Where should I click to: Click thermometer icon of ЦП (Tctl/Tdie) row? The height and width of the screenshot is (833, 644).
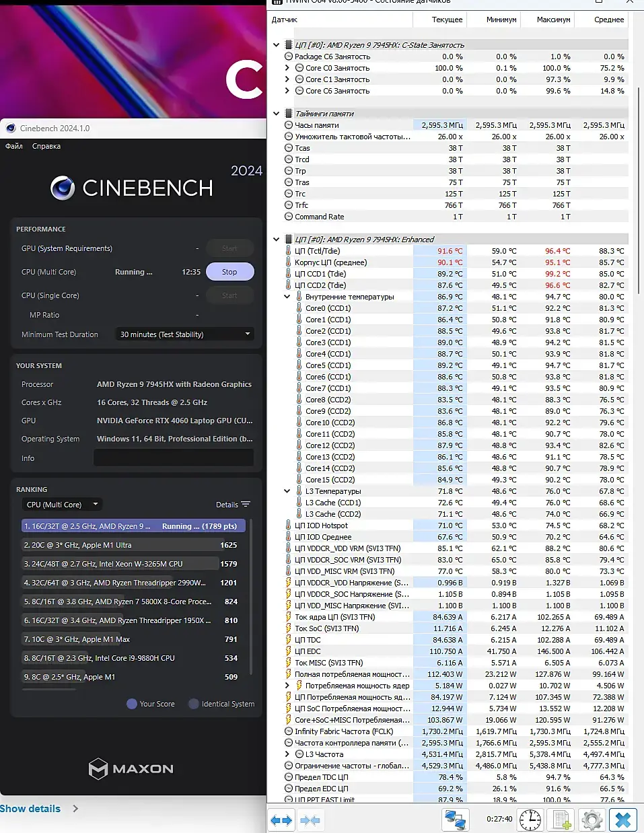[x=289, y=251]
